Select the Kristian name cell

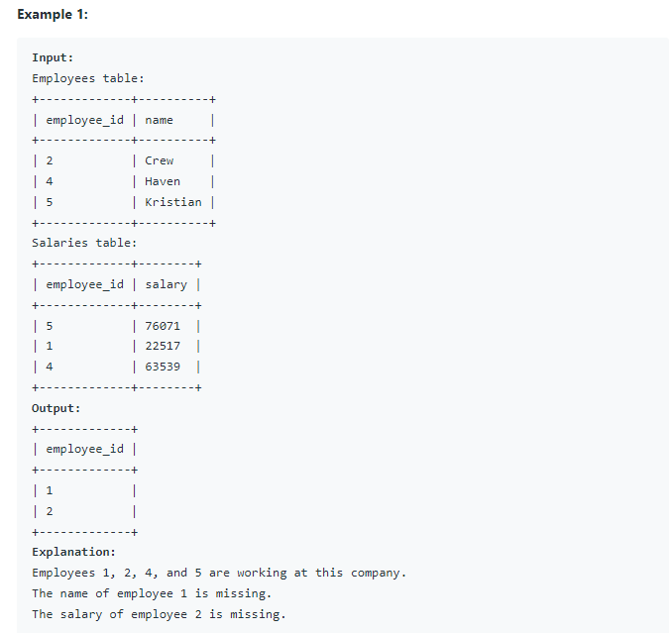click(173, 202)
